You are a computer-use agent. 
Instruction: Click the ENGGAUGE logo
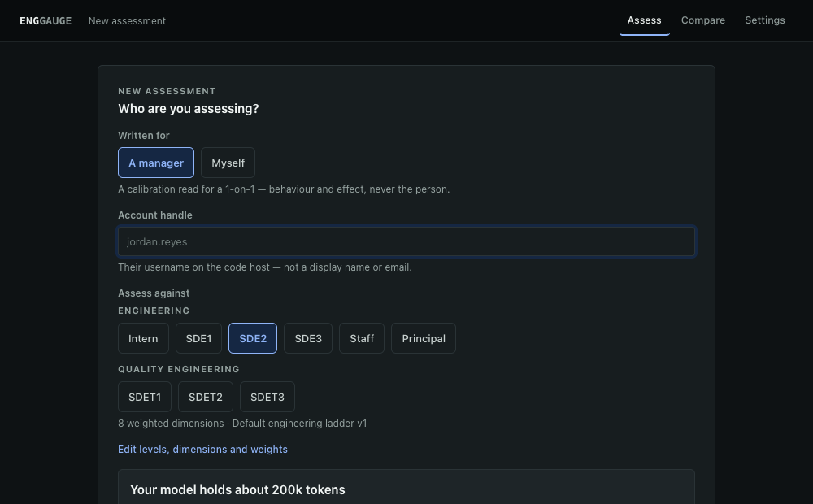tap(46, 21)
